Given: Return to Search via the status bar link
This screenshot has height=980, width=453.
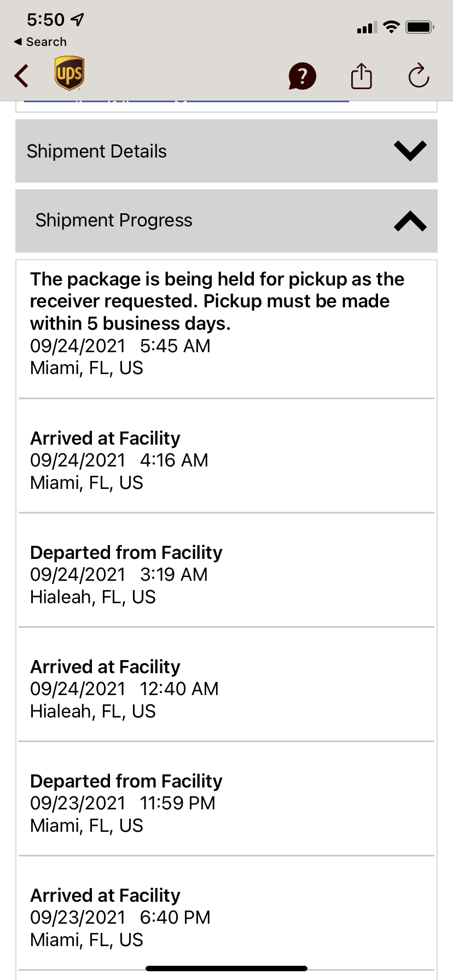Looking at the screenshot, I should [x=40, y=42].
